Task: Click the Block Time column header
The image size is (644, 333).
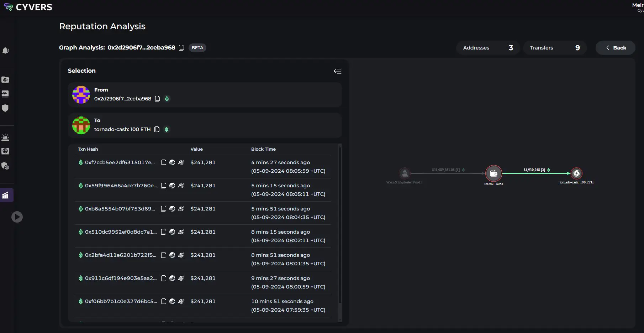Action: (263, 149)
